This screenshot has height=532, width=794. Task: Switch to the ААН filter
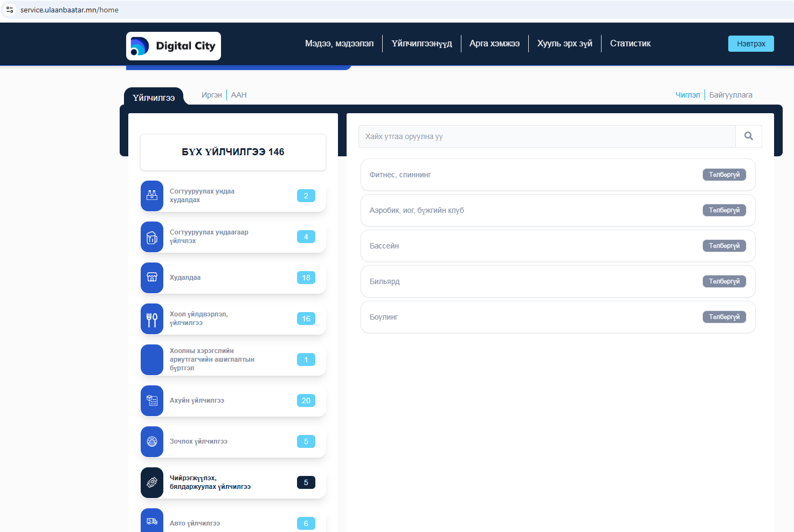(x=239, y=95)
